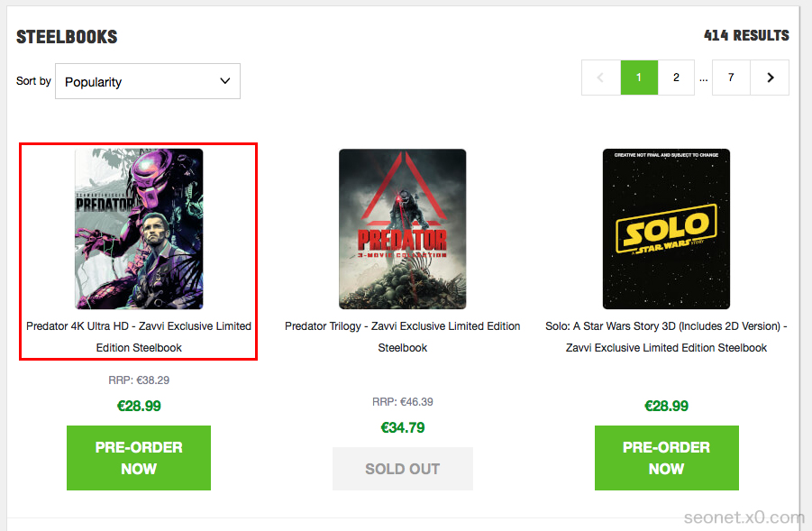Click the €34.79 Predator Trilogy price
The image size is (812, 531).
pos(402,427)
